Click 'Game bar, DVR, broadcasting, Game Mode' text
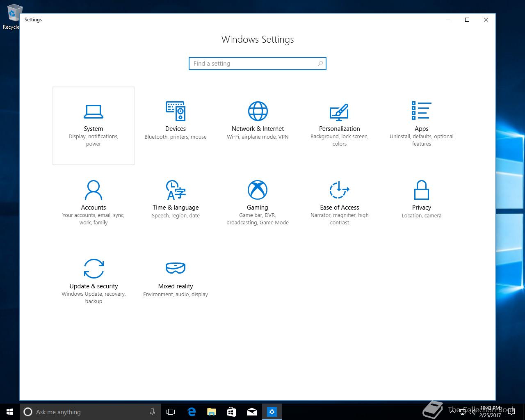The height and width of the screenshot is (420, 525). pos(258,219)
